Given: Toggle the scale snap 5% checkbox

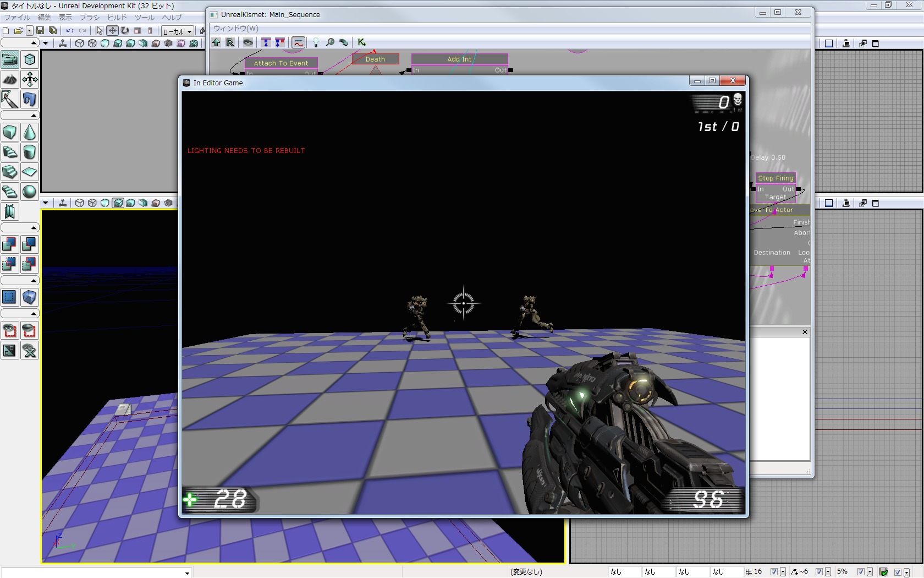Looking at the screenshot, I should click(x=861, y=572).
